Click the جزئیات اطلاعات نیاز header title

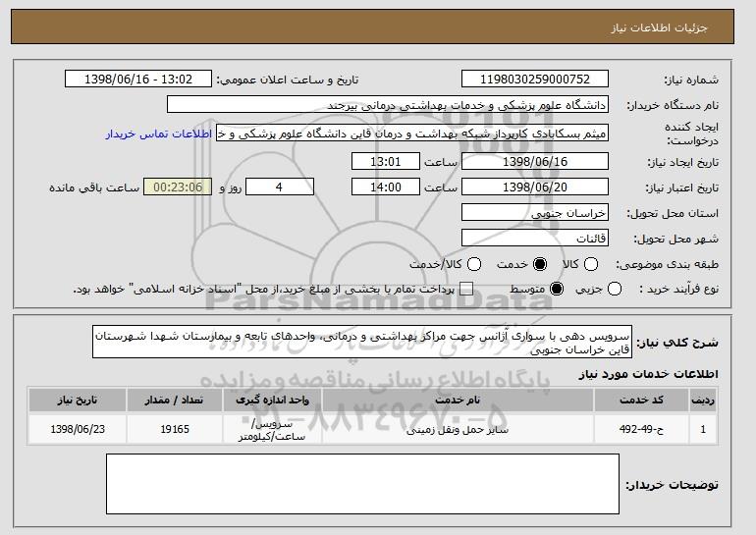pos(659,27)
